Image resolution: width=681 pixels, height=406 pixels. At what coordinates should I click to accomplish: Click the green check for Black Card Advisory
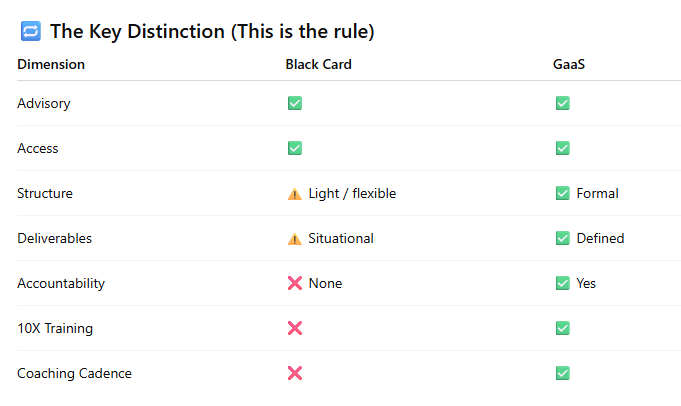(x=295, y=103)
